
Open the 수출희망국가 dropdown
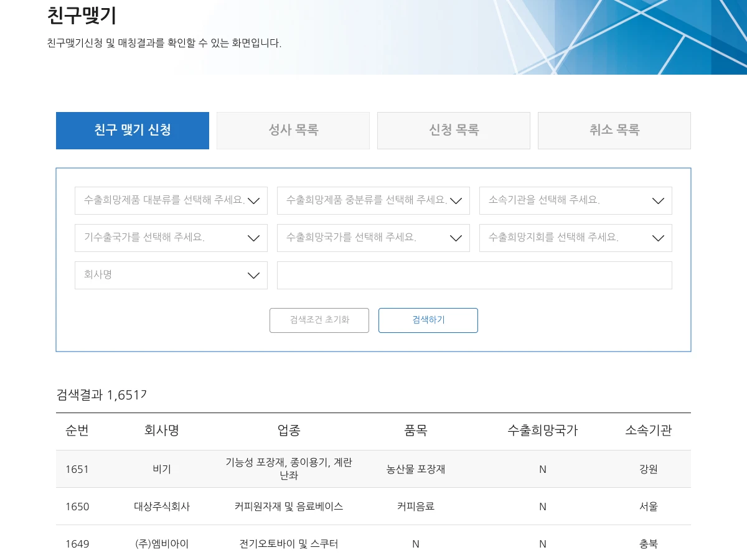(x=374, y=238)
